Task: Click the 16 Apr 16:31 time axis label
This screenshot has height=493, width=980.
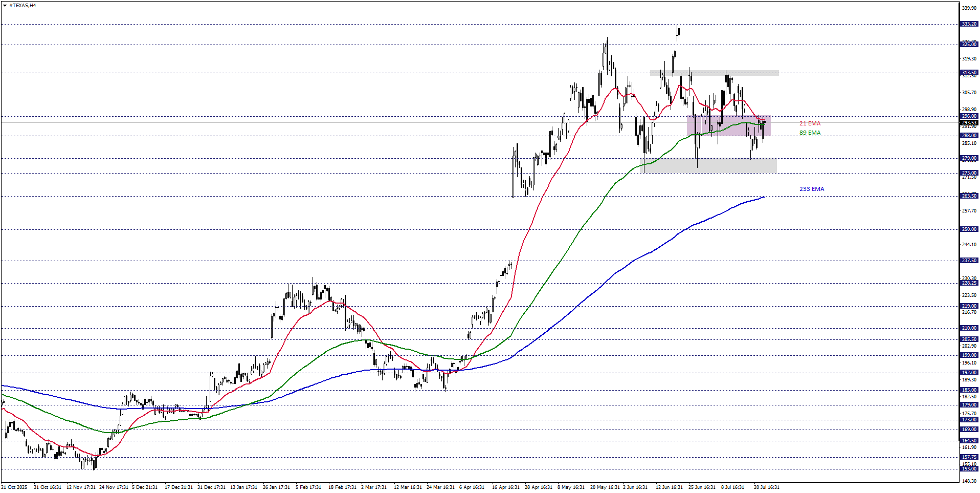Action: pos(505,487)
